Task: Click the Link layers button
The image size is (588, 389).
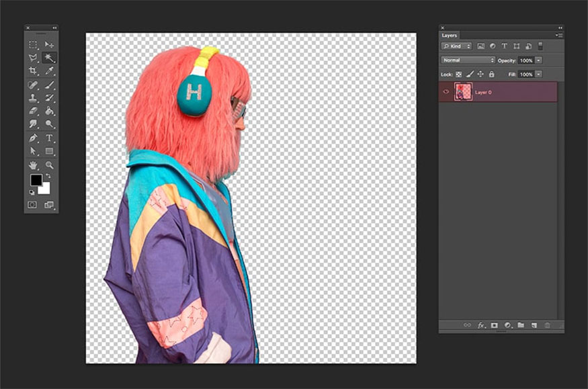Action: (x=467, y=325)
